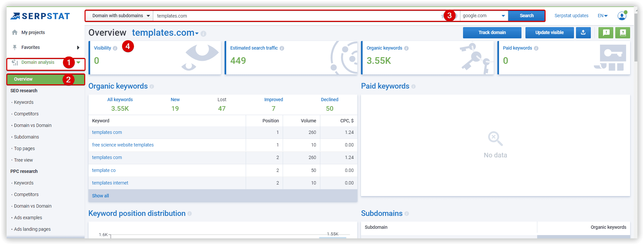Click info icon next to Organic keywords card
This screenshot has width=644, height=245.
coord(406,48)
